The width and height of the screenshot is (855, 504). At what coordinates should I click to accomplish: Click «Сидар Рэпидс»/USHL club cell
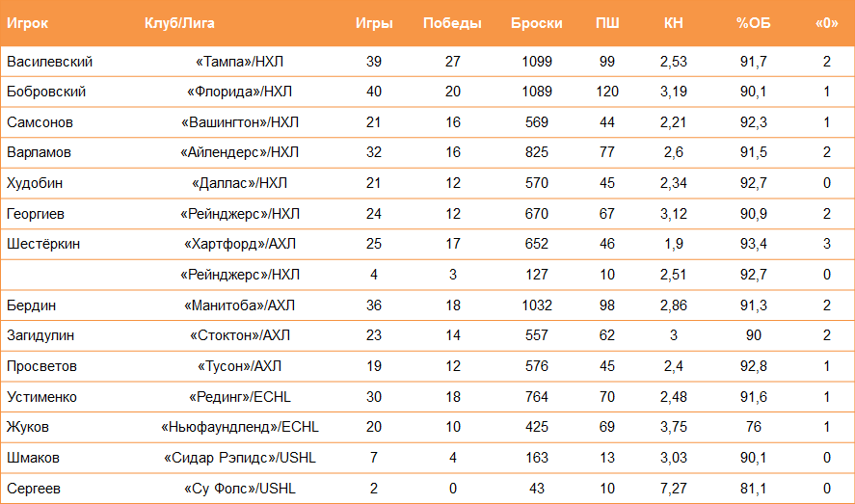coord(240,458)
